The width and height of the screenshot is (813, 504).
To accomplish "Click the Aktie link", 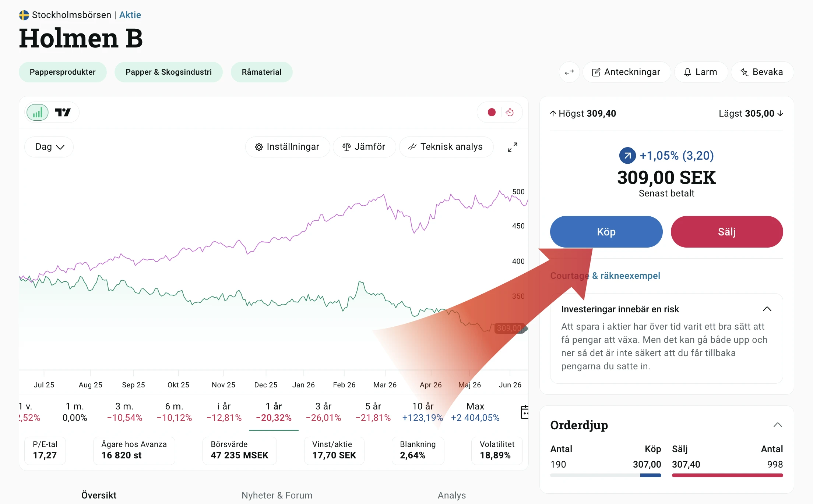I will 130,15.
